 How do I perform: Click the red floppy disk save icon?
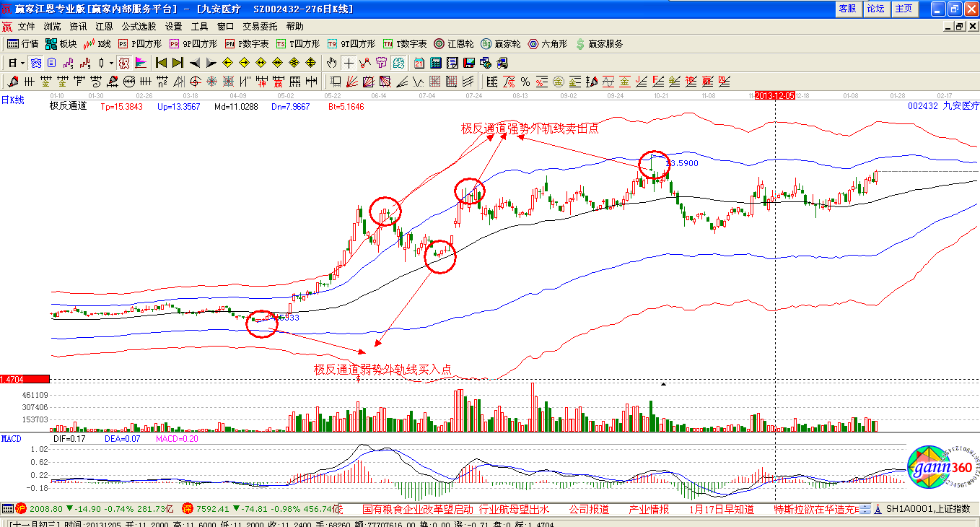tap(468, 63)
